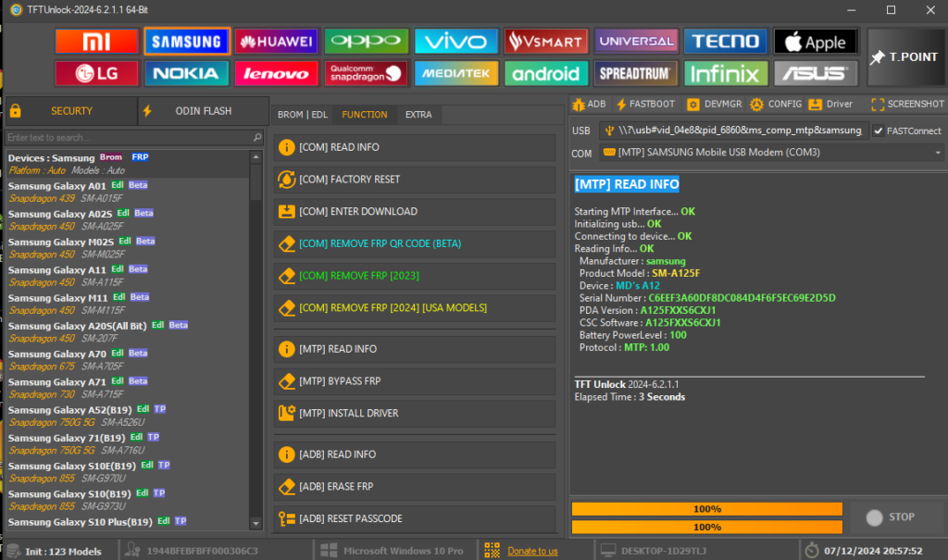This screenshot has height=560, width=948.
Task: Switch to the FUNCTION tab
Action: click(x=365, y=114)
